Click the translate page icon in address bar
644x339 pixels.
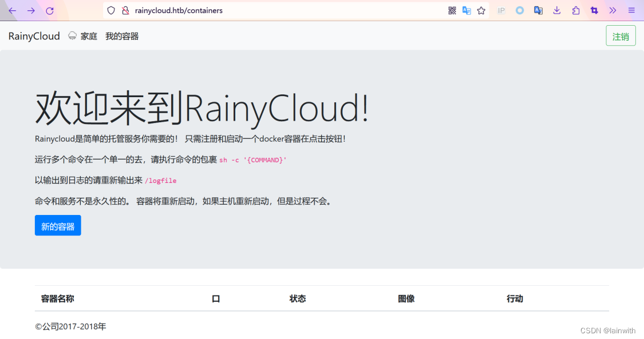[x=467, y=11]
